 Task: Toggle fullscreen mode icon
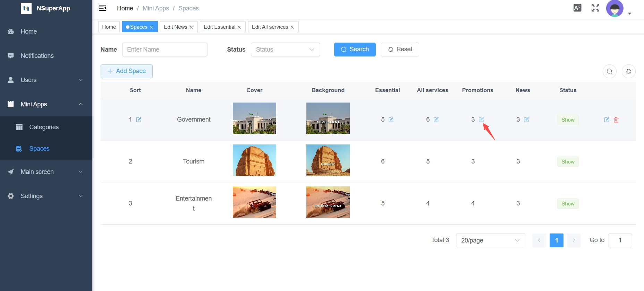click(595, 8)
